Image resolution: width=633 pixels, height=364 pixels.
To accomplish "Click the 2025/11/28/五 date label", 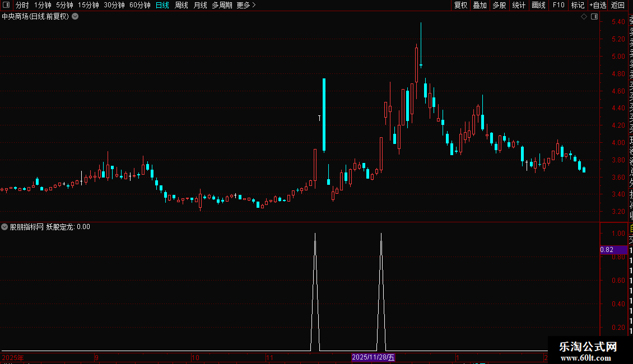I will pyautogui.click(x=373, y=357).
